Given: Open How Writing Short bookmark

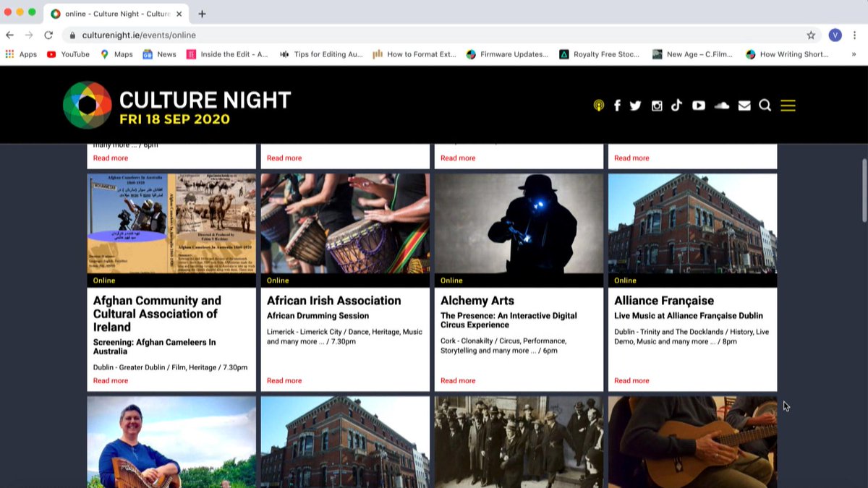Looking at the screenshot, I should (x=787, y=54).
